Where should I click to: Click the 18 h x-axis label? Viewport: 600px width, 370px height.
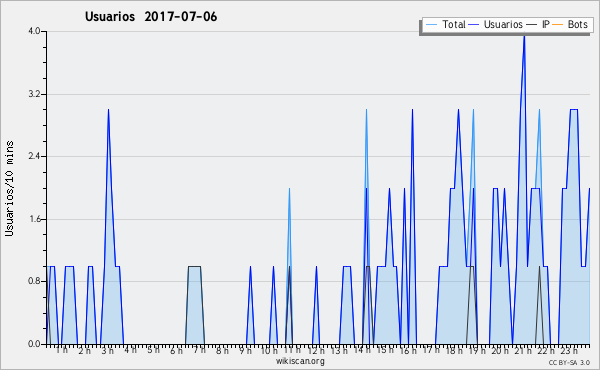pos(454,350)
